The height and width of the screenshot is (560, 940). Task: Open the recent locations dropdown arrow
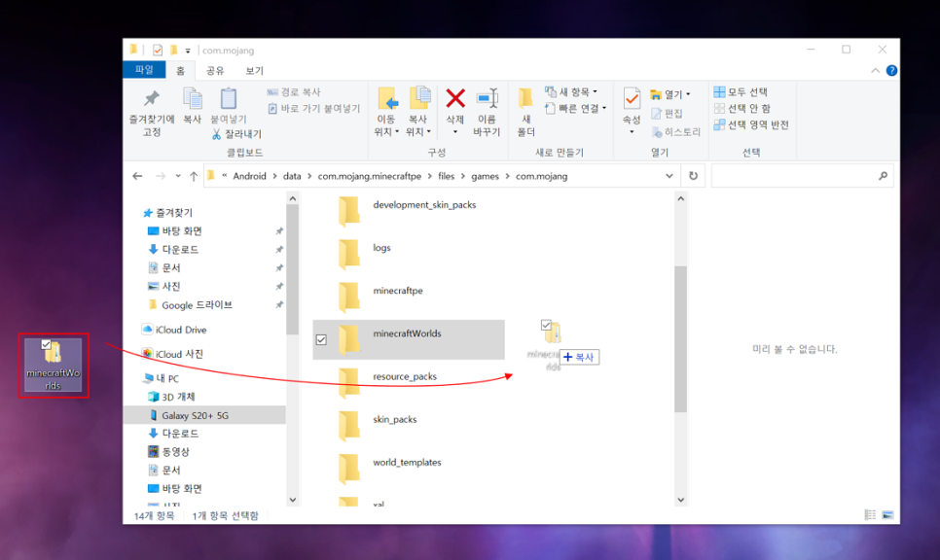178,176
